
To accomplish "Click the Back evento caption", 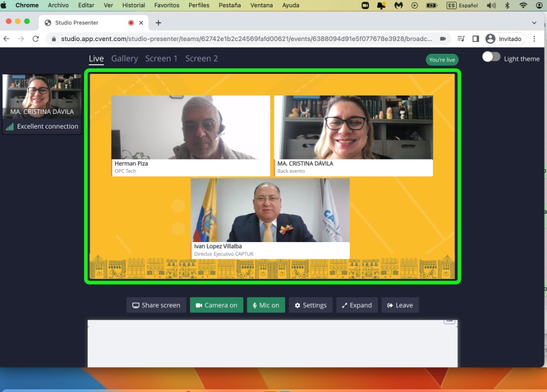I will tap(291, 171).
